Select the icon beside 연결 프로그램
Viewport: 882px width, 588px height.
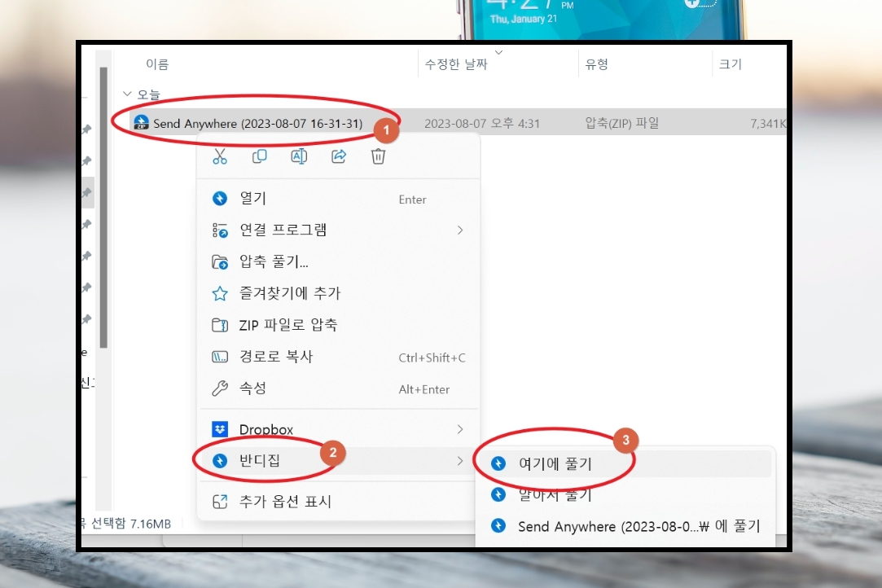click(220, 230)
